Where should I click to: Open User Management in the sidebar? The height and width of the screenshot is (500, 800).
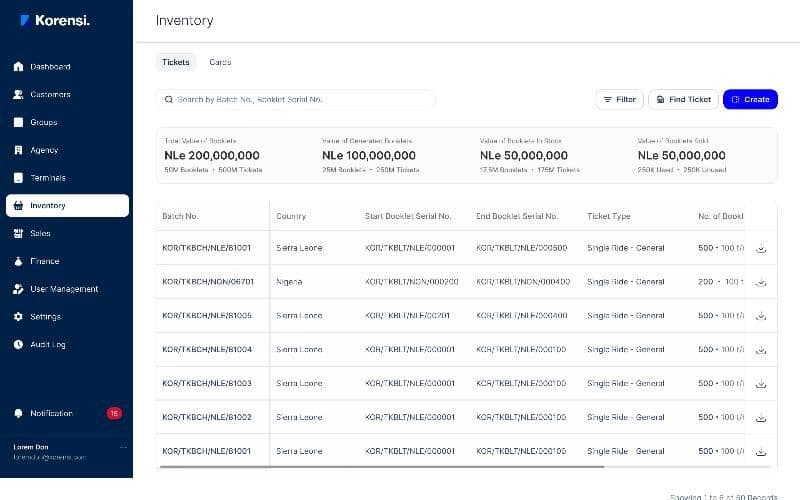pos(67,289)
